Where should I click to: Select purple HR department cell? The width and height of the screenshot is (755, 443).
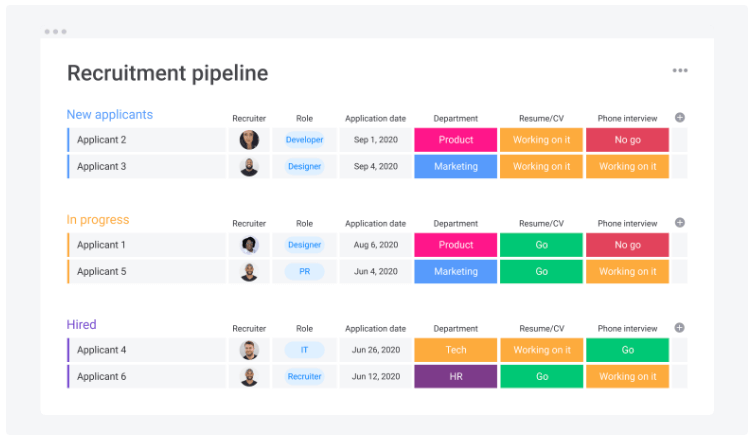pos(456,377)
